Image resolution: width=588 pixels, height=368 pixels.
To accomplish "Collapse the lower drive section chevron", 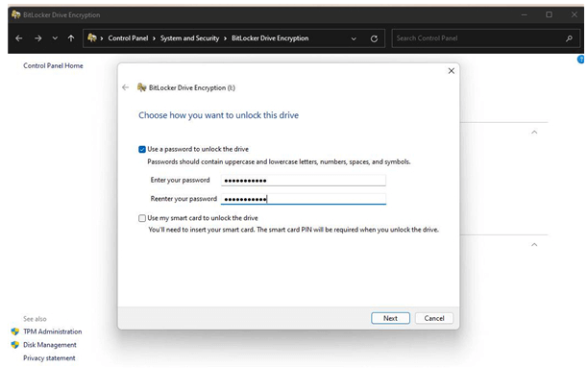I will pos(534,245).
